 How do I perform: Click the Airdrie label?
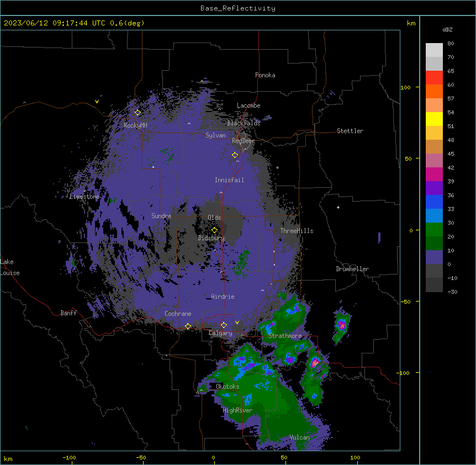tap(223, 297)
